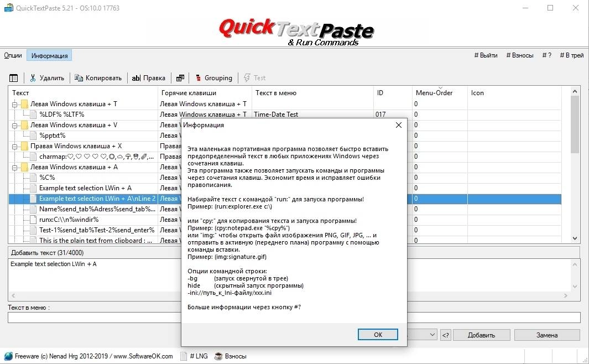Click the QuickTextPaste logo banner
This screenshot has height=364, width=589.
pyautogui.click(x=296, y=32)
